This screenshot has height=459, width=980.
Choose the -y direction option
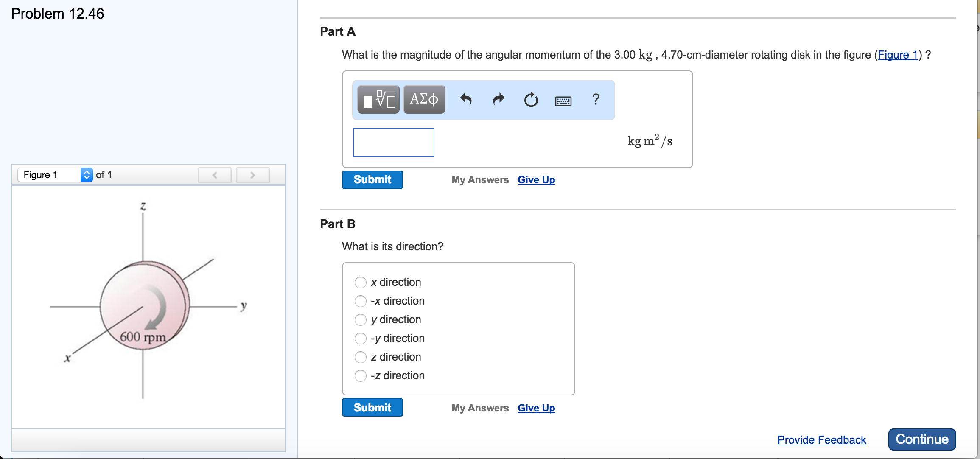click(x=360, y=338)
